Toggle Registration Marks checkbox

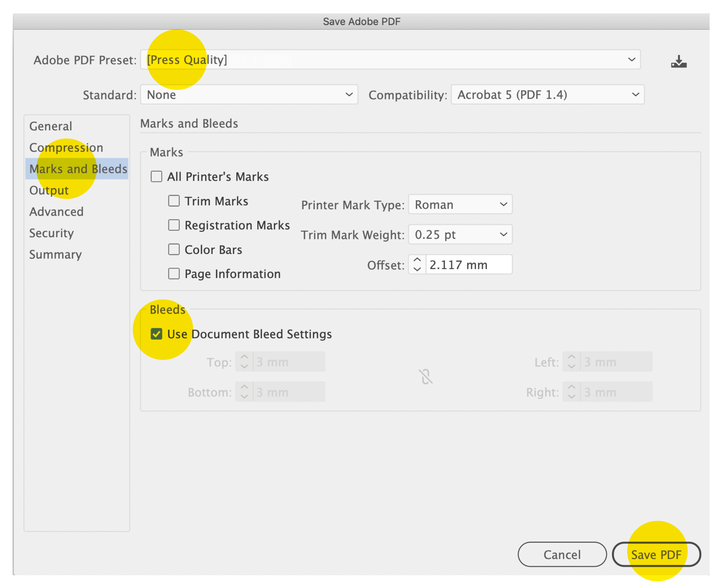tap(174, 225)
